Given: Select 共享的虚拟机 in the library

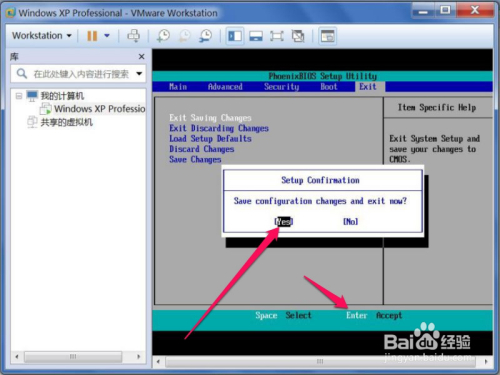Looking at the screenshot, I should click(x=60, y=122).
